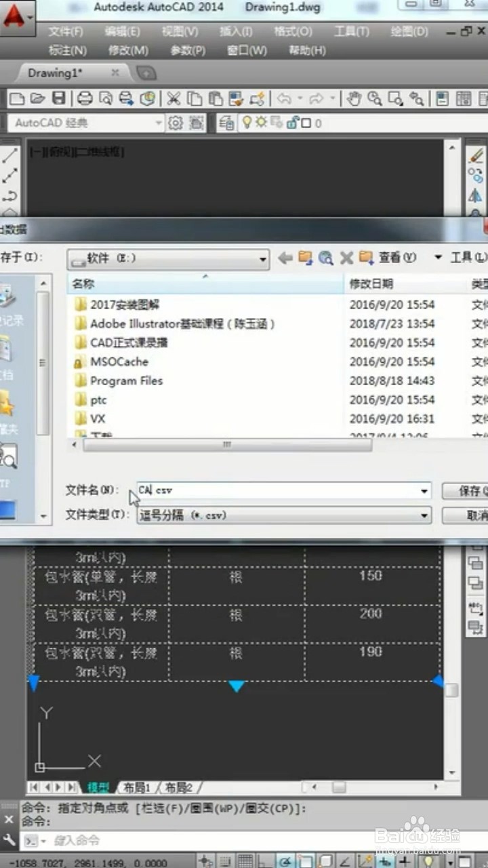Toggle layer lock padlock icon
The image size is (488, 868).
pos(292,123)
